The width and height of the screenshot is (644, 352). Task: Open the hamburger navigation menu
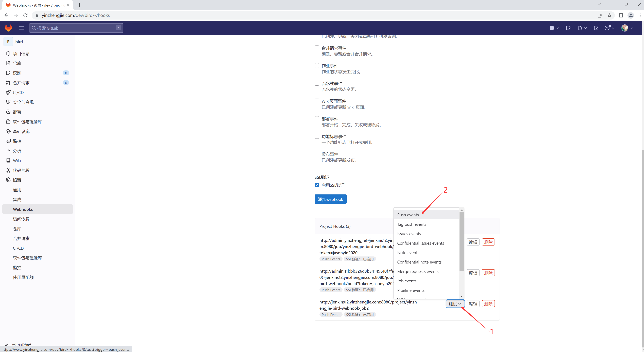click(22, 28)
